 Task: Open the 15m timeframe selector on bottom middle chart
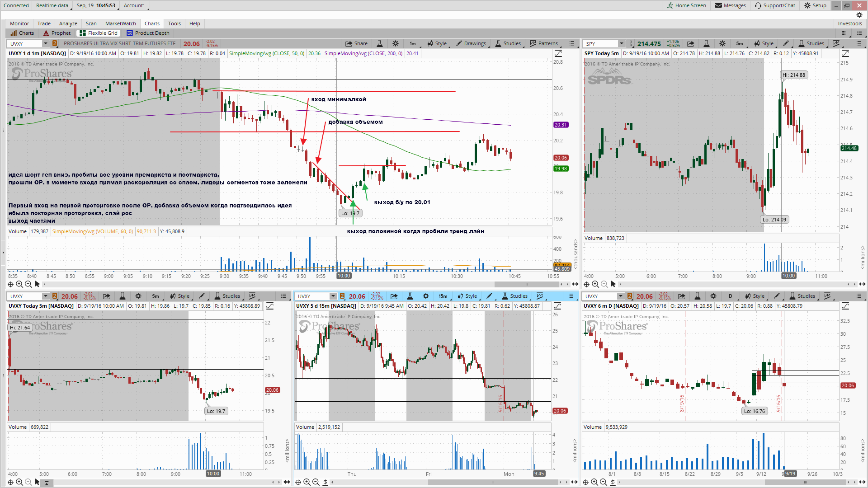pyautogui.click(x=443, y=296)
